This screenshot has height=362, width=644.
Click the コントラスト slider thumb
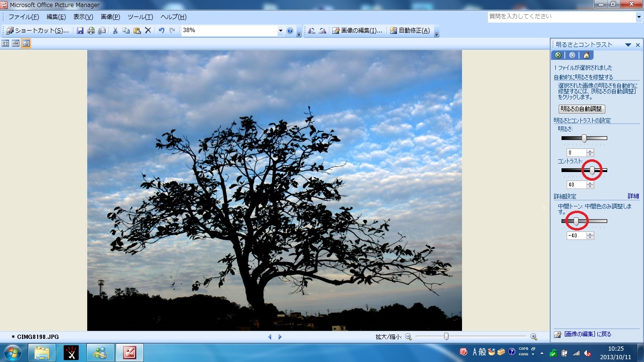592,171
